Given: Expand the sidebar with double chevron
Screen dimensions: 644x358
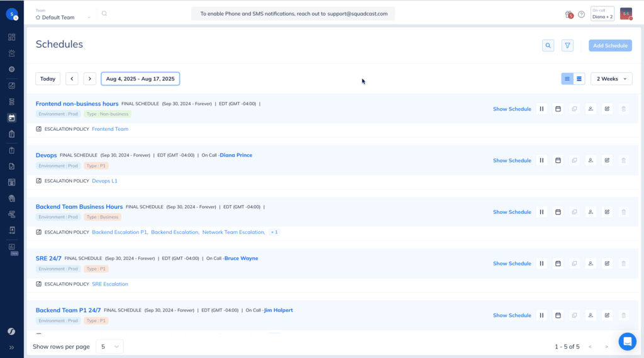Looking at the screenshot, I should pos(12,348).
